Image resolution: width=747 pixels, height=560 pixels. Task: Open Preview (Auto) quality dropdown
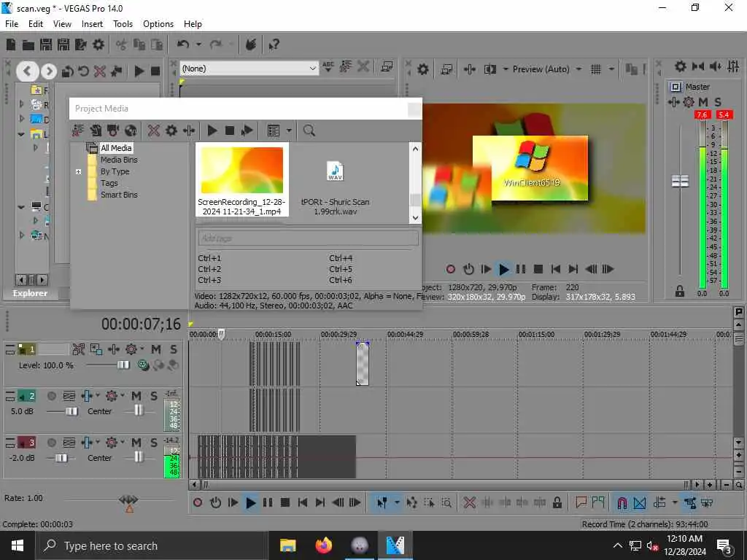click(578, 69)
